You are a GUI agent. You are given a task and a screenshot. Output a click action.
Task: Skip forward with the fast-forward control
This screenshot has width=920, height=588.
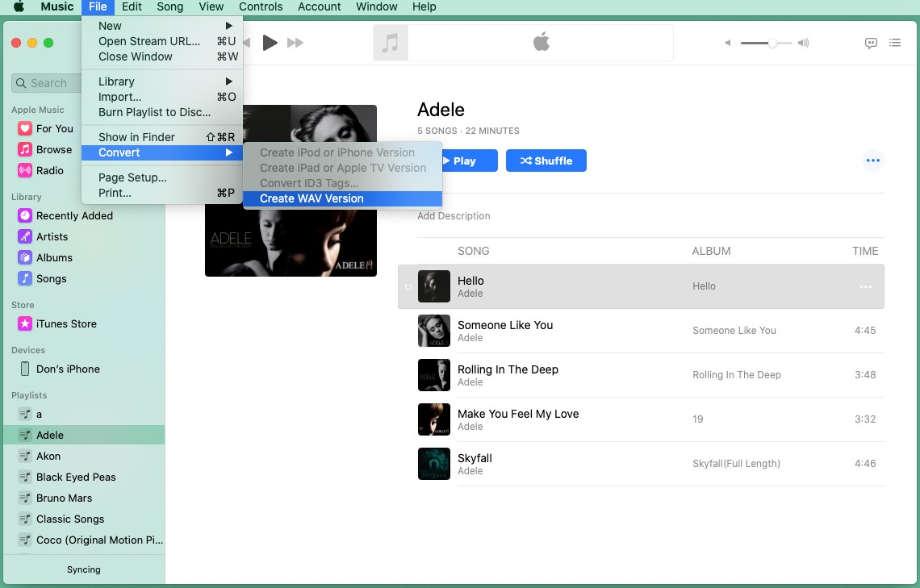coord(295,43)
